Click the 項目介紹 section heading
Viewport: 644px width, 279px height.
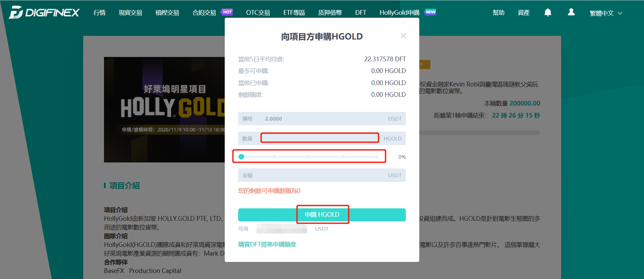[x=124, y=186]
